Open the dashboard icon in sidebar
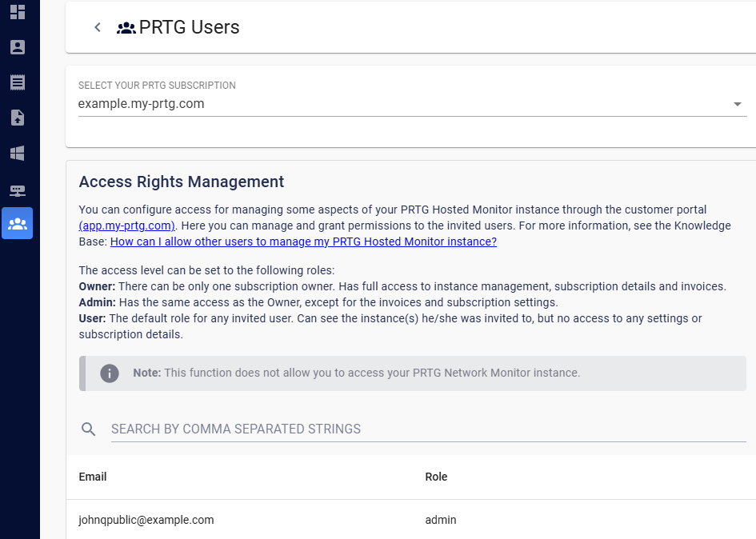756x539 pixels. (18, 12)
